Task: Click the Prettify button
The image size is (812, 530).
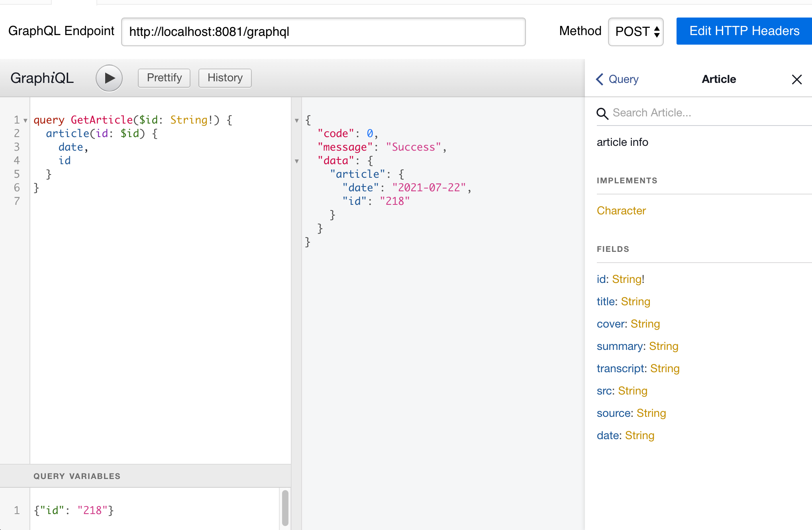Action: (164, 78)
